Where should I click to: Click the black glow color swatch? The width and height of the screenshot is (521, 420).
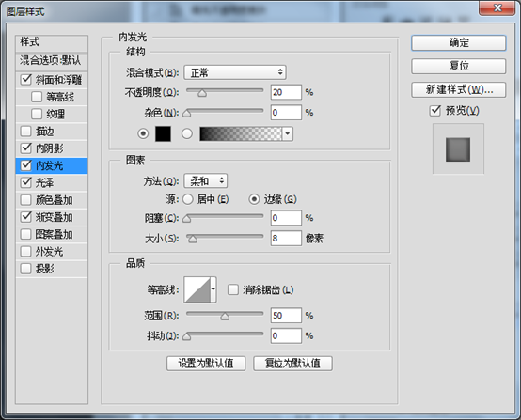pos(163,133)
